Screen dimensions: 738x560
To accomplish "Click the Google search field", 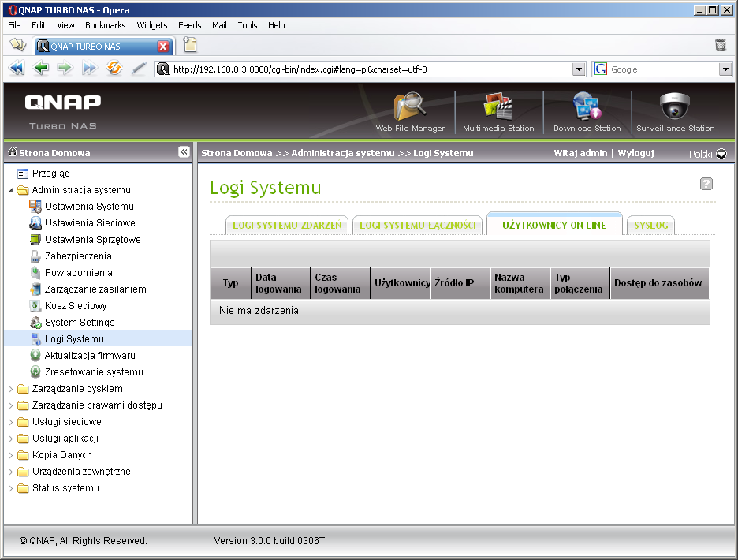I will (663, 69).
